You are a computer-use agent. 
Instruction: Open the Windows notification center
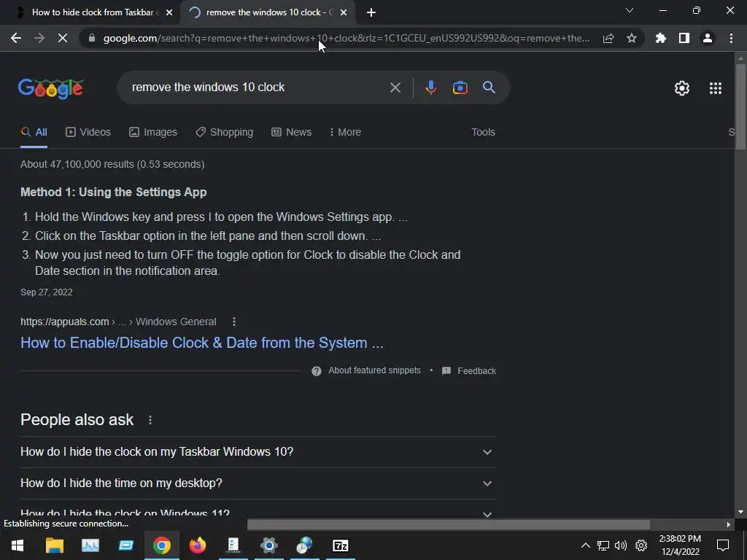pyautogui.click(x=723, y=545)
